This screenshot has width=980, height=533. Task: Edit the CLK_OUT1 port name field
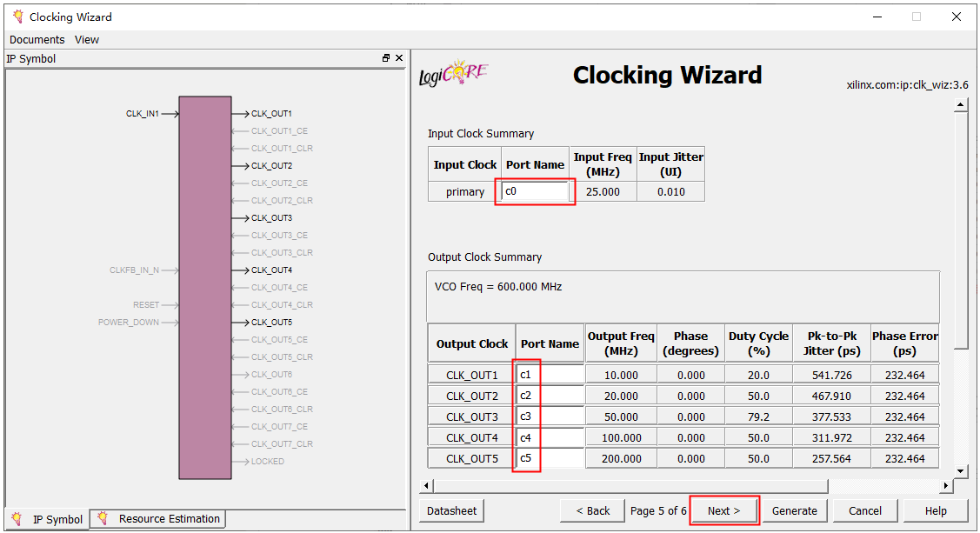pyautogui.click(x=550, y=375)
